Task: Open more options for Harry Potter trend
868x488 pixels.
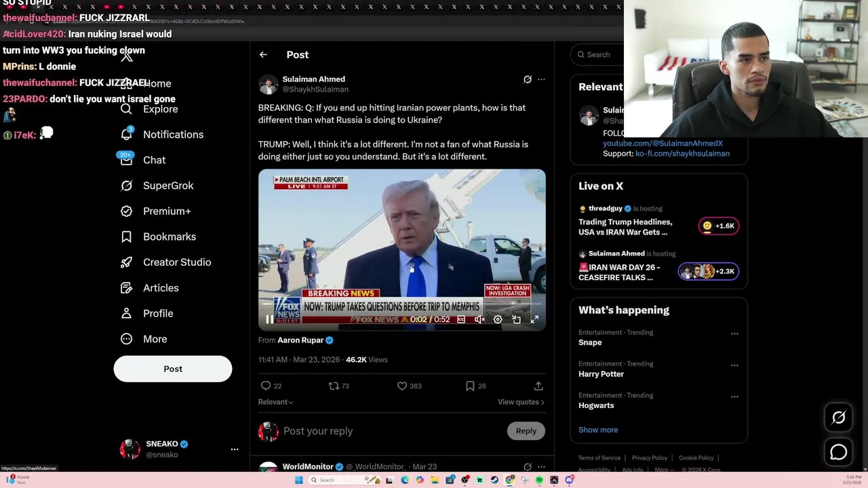Action: 734,365
